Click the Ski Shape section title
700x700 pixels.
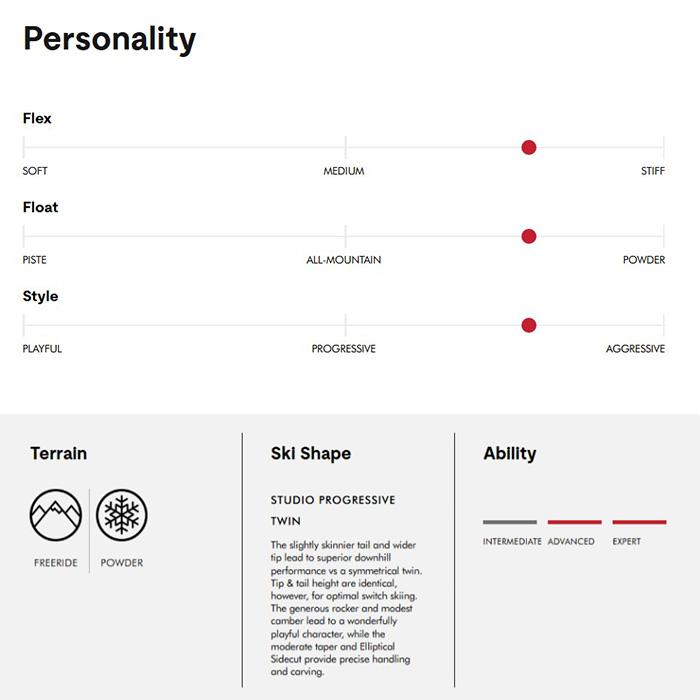311,453
